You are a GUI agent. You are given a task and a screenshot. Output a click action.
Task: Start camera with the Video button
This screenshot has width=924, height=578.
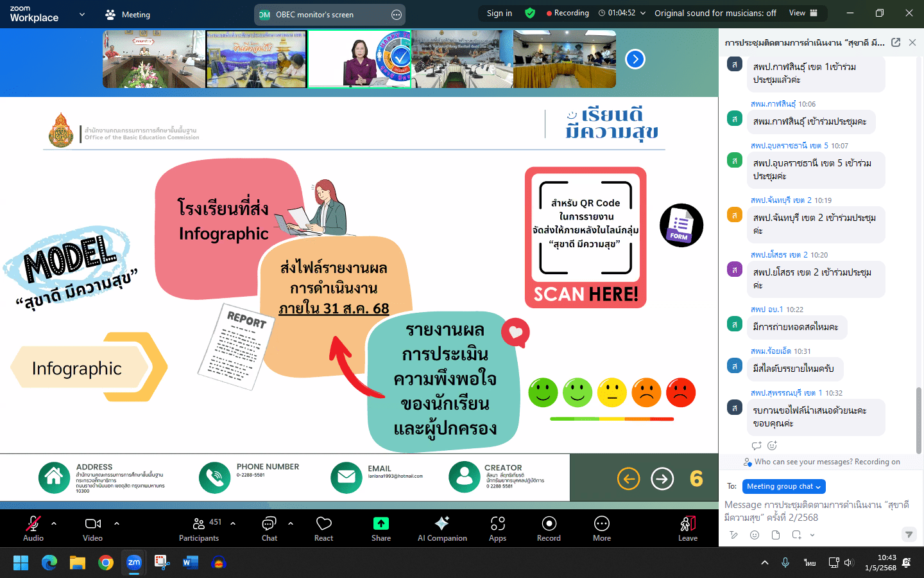tap(93, 529)
